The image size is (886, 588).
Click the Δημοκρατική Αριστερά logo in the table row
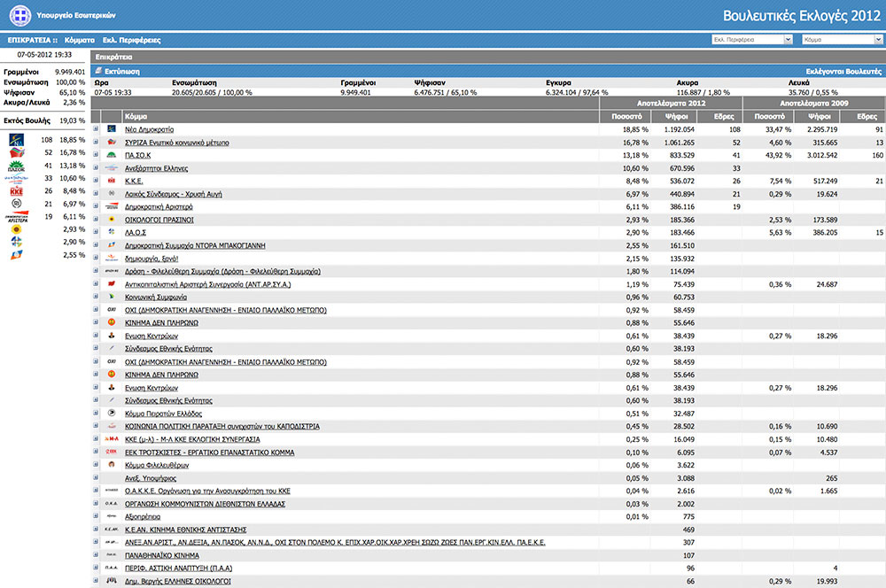point(112,206)
